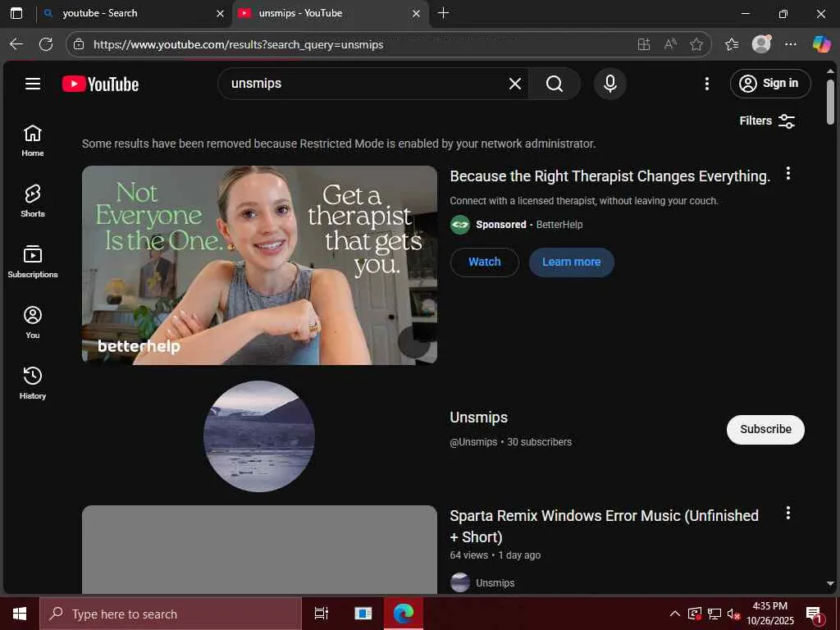840x630 pixels.
Task: Open the YouTube hamburger guide menu
Action: [33, 84]
